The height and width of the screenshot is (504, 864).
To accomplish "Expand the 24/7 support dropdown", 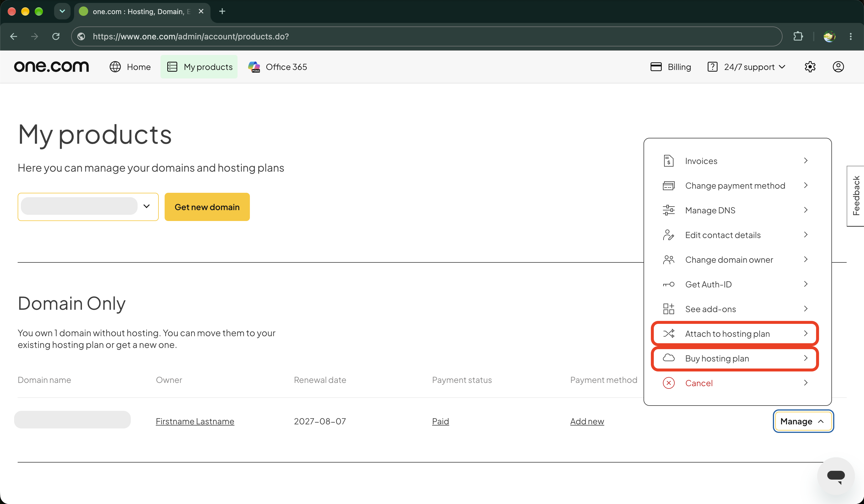I will tap(746, 67).
